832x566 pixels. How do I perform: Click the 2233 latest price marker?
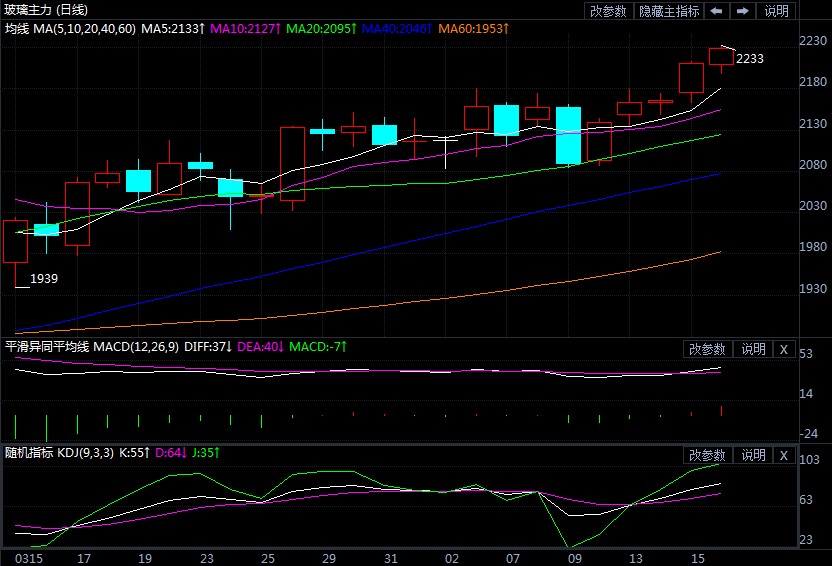(x=749, y=59)
